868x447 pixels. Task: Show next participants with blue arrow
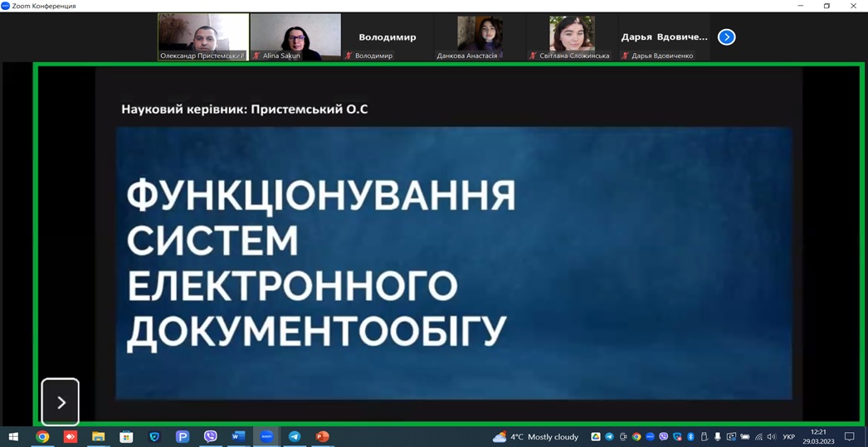click(x=726, y=37)
